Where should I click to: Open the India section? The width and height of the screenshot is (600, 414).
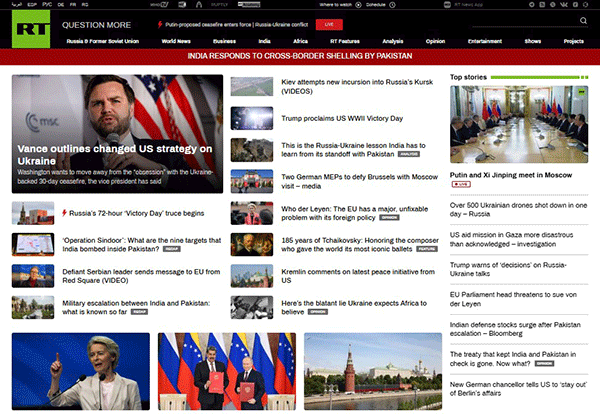[x=264, y=41]
